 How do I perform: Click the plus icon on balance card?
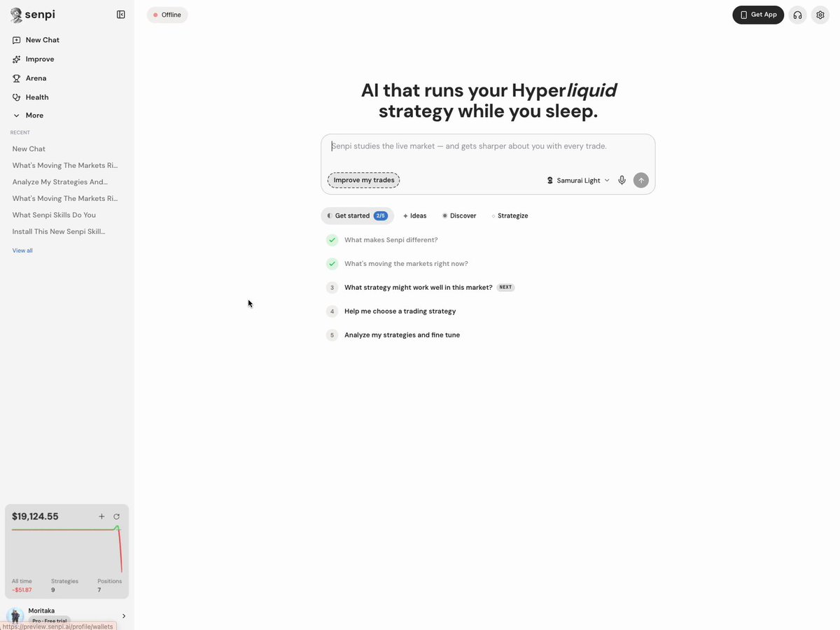tap(101, 517)
